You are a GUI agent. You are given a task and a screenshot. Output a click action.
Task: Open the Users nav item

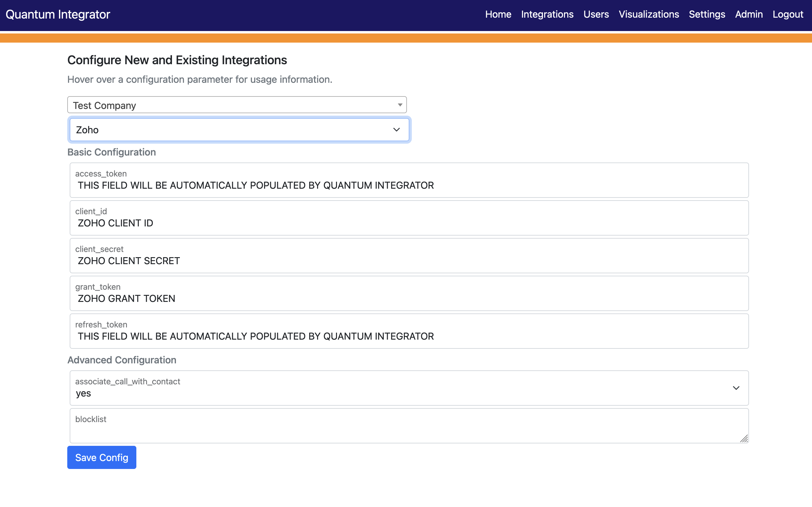(596, 14)
